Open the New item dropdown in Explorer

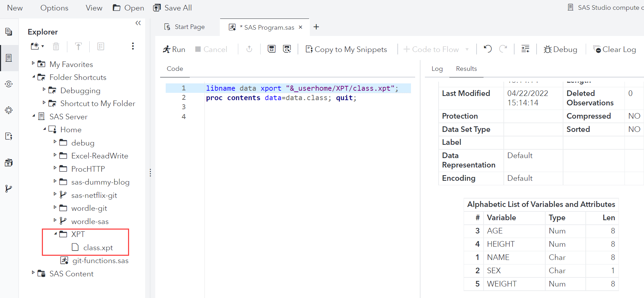click(37, 46)
